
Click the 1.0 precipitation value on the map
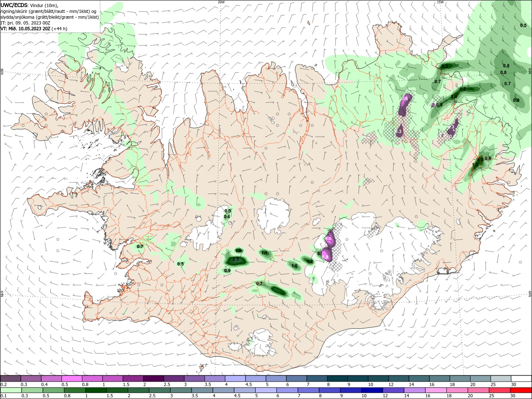(294, 266)
